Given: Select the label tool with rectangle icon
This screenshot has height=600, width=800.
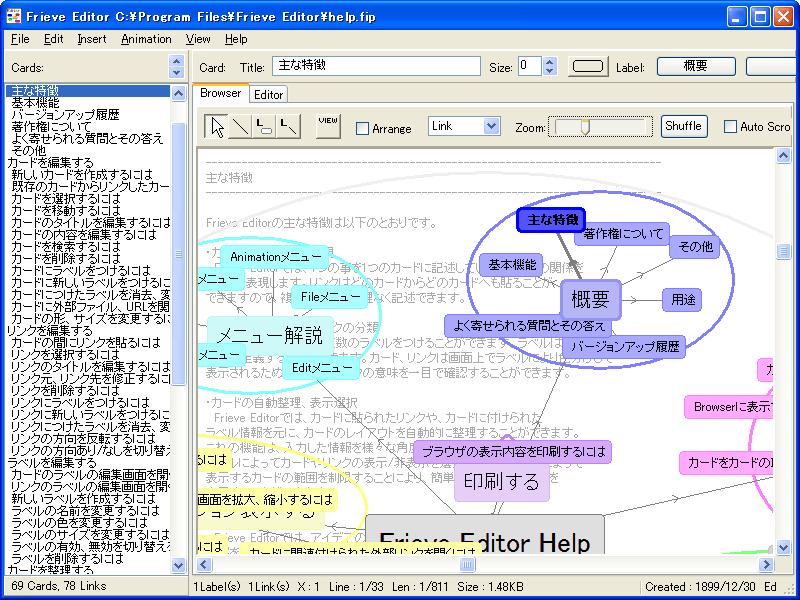Looking at the screenshot, I should point(264,127).
